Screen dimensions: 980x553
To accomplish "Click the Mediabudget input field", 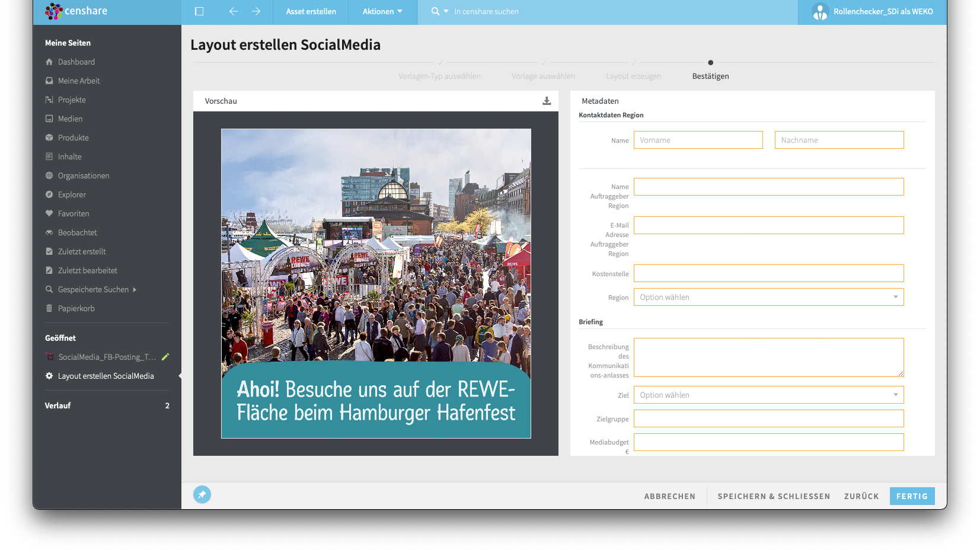I will [768, 442].
